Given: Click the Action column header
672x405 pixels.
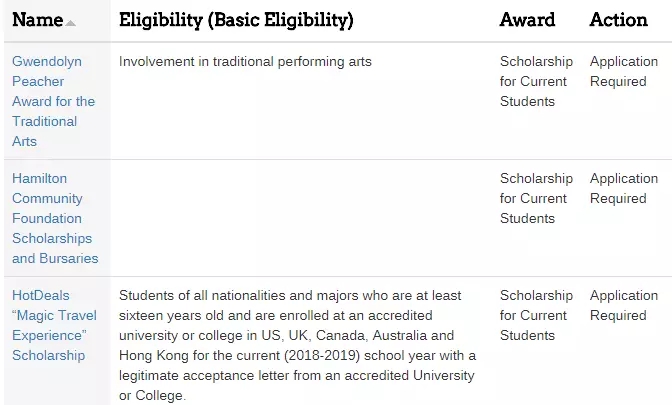Looking at the screenshot, I should pyautogui.click(x=619, y=20).
